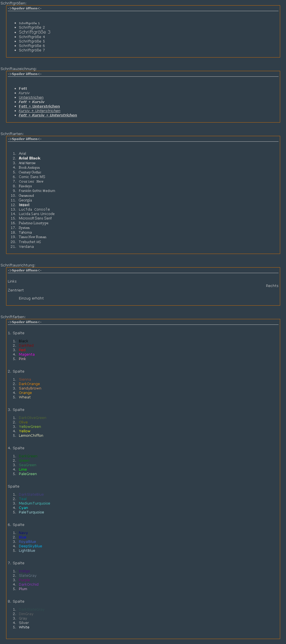
Task: Click the 'PaleTurquoise' color name
Action: click(31, 512)
